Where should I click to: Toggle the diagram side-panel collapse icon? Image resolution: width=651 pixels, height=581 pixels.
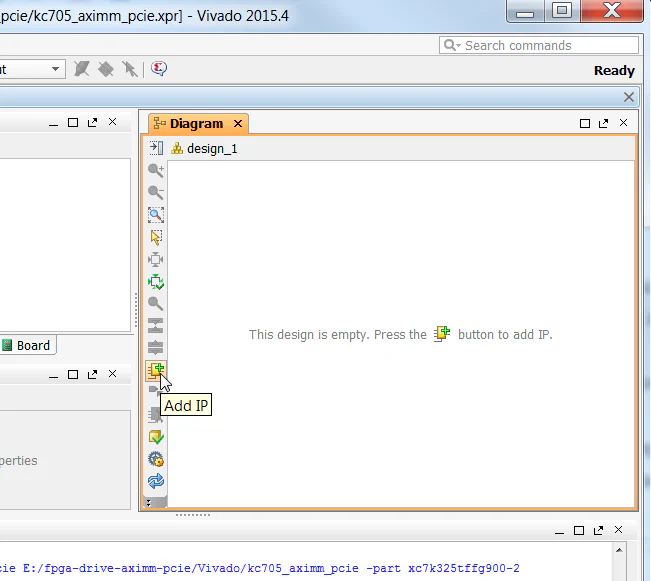pyautogui.click(x=156, y=148)
